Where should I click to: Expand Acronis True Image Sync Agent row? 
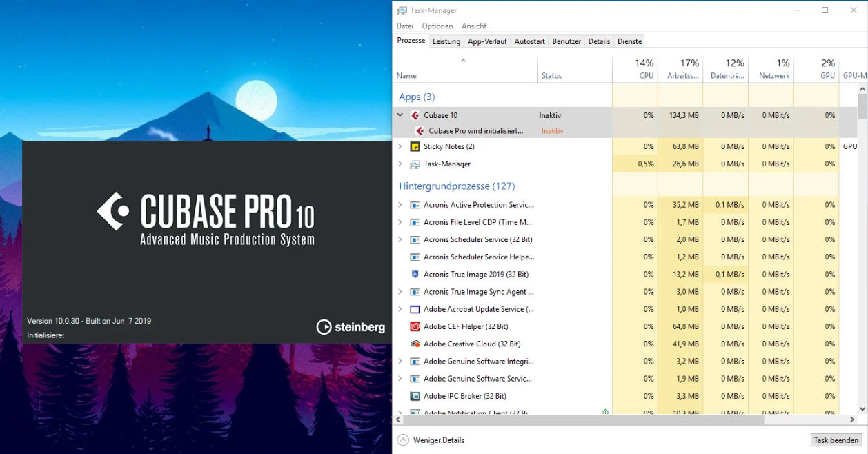400,292
